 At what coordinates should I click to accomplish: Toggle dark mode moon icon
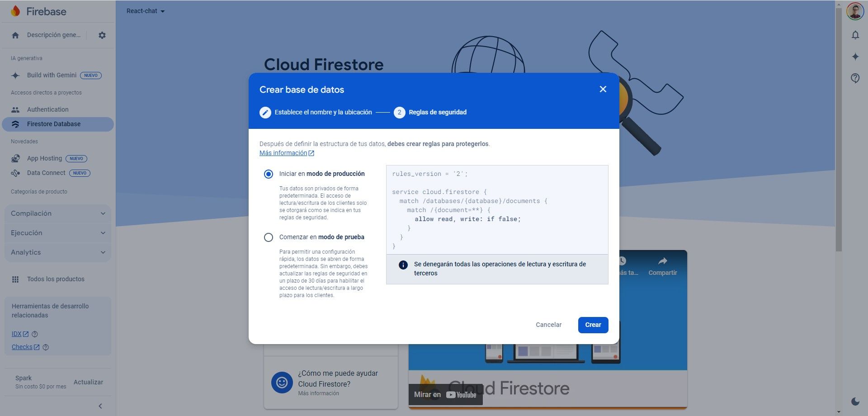tap(855, 401)
